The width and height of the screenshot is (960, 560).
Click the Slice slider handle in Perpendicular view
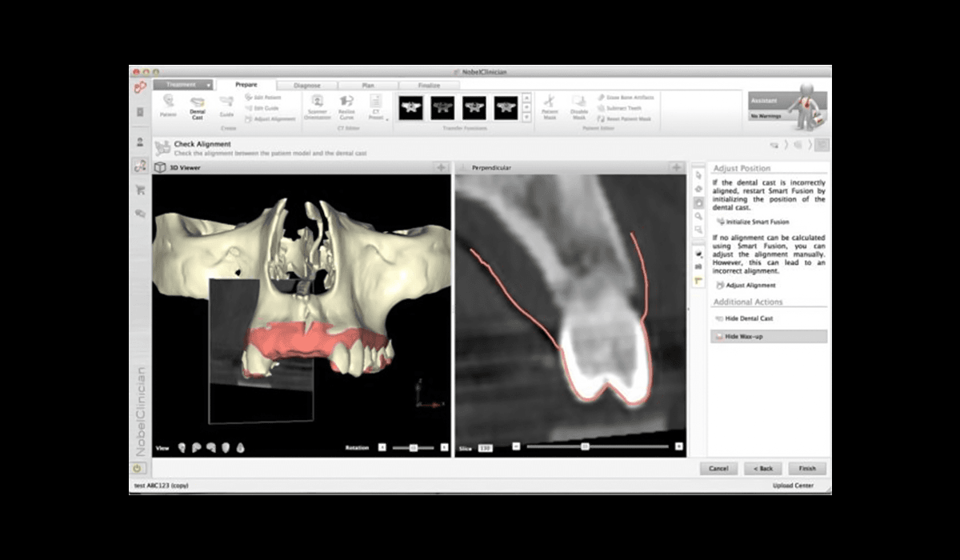click(x=585, y=447)
